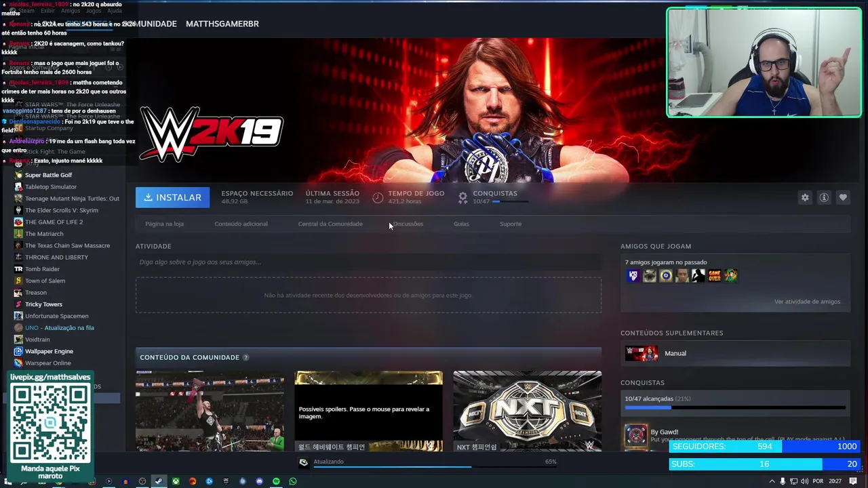Image resolution: width=868 pixels, height=488 pixels.
Task: Click Ver atividade de amigos link
Action: (x=807, y=302)
